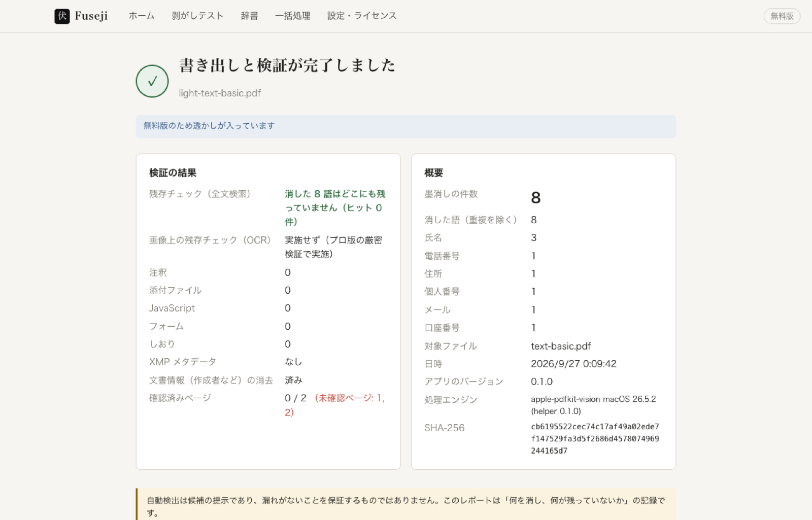Click the value text-basic.pdf
Image resolution: width=812 pixels, height=520 pixels.
pyautogui.click(x=561, y=346)
